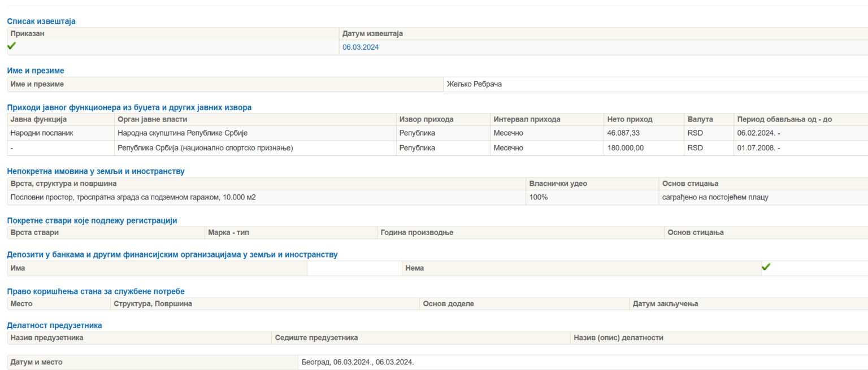Viewport: 868px width, 370px height.
Task: Click the Списак извештаја section heading
Action: pos(41,21)
